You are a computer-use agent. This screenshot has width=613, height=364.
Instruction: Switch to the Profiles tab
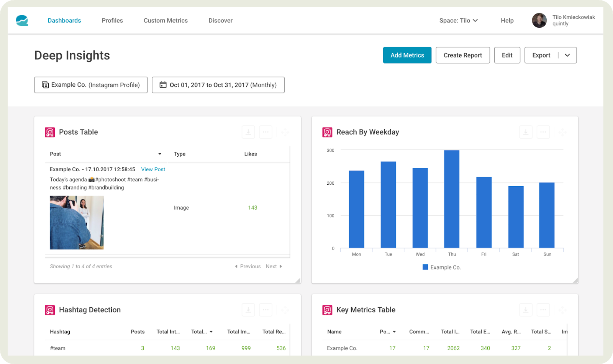tap(112, 20)
